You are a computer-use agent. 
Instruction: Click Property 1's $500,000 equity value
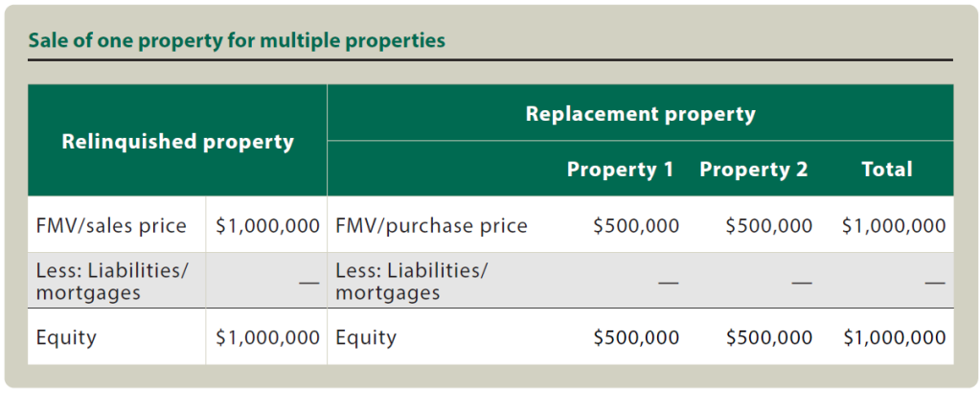coord(636,337)
